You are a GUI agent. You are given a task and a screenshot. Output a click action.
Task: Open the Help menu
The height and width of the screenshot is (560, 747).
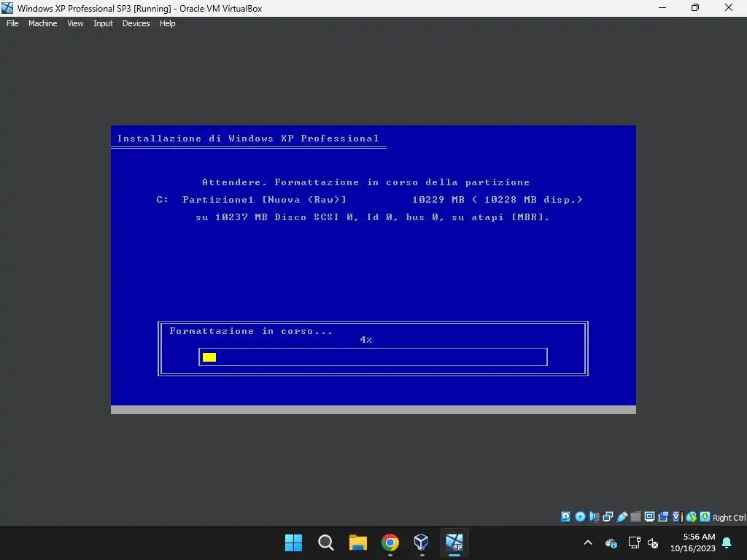(167, 23)
